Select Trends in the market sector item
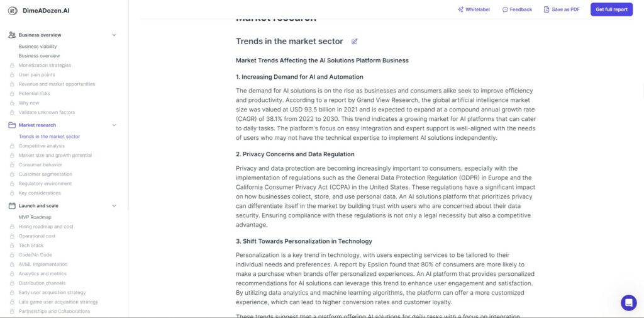 point(49,137)
